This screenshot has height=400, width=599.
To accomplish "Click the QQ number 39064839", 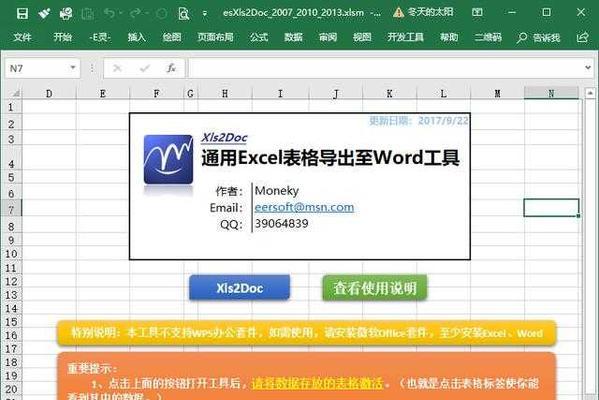I will 282,223.
